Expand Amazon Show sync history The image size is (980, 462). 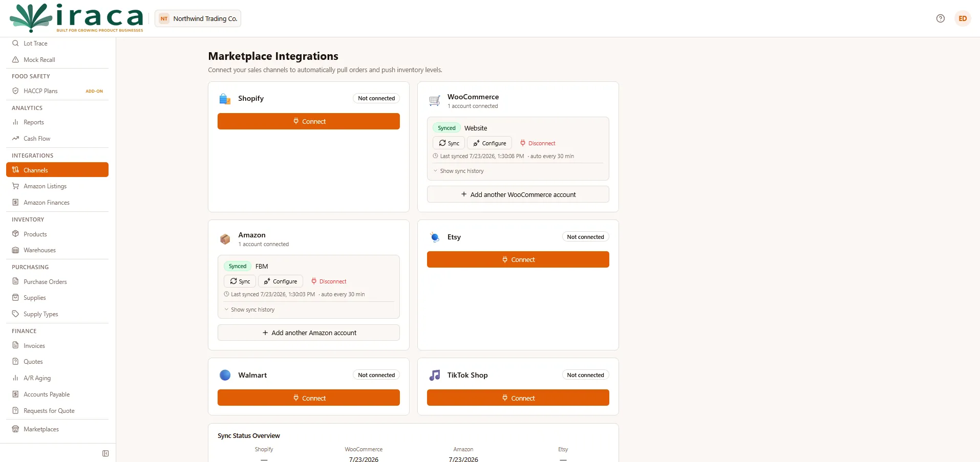coord(249,310)
